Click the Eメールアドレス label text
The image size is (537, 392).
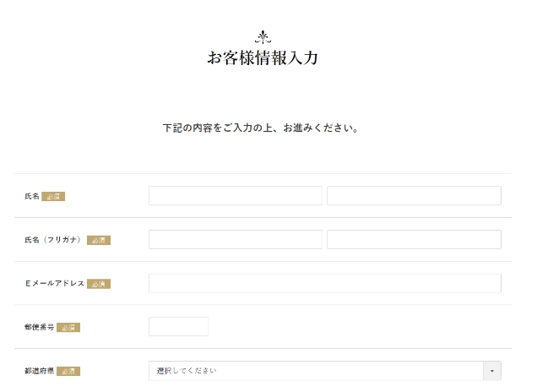tap(54, 284)
